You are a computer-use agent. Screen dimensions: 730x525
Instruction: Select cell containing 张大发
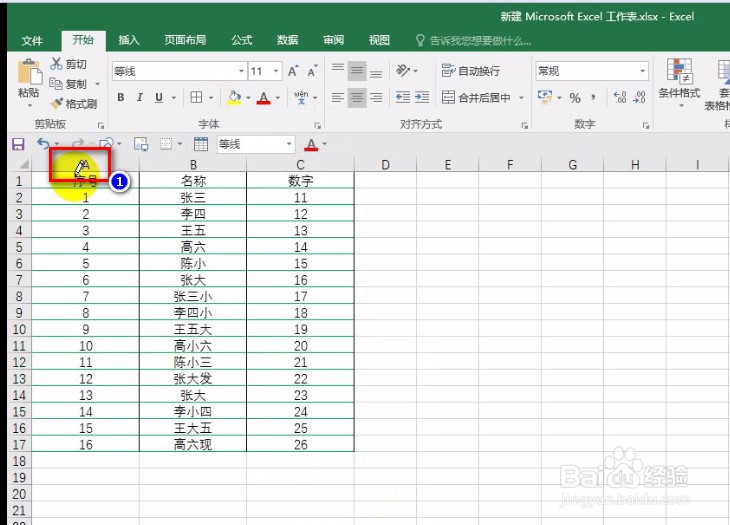(193, 379)
